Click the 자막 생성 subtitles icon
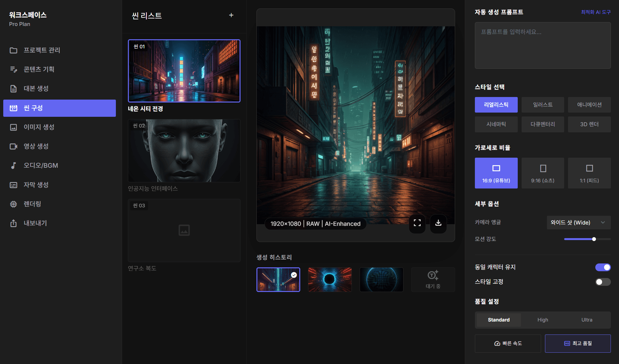The image size is (619, 364). (13, 185)
